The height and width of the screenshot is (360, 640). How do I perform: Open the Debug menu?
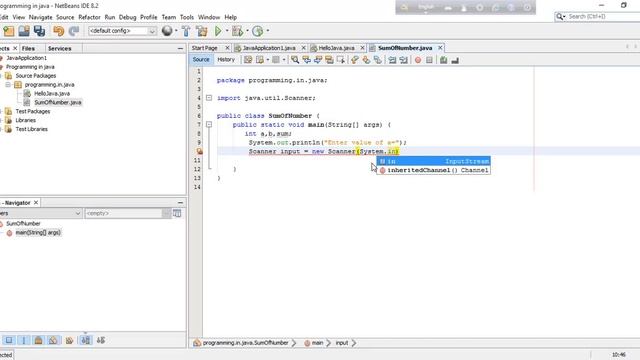(127, 17)
